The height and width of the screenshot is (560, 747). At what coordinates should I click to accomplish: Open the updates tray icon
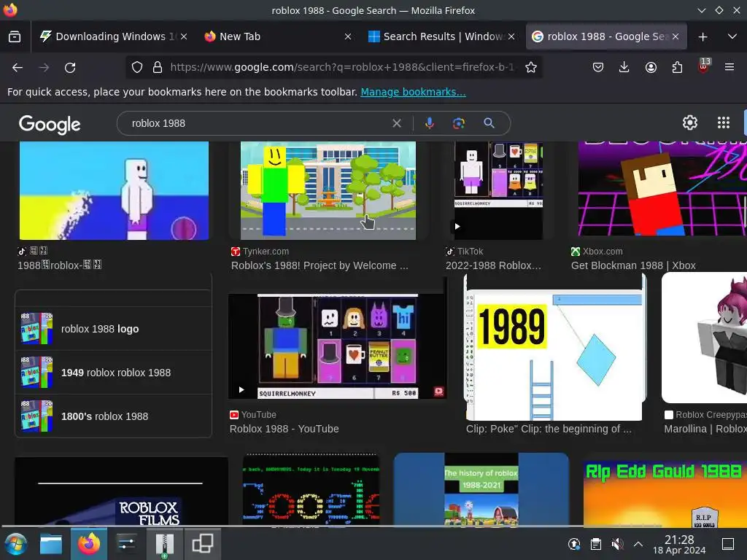click(574, 544)
